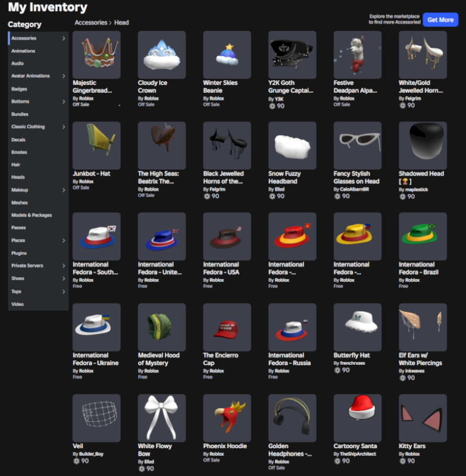This screenshot has width=466, height=476.
Task: Click the Accessories breadcrumb link
Action: [x=91, y=23]
